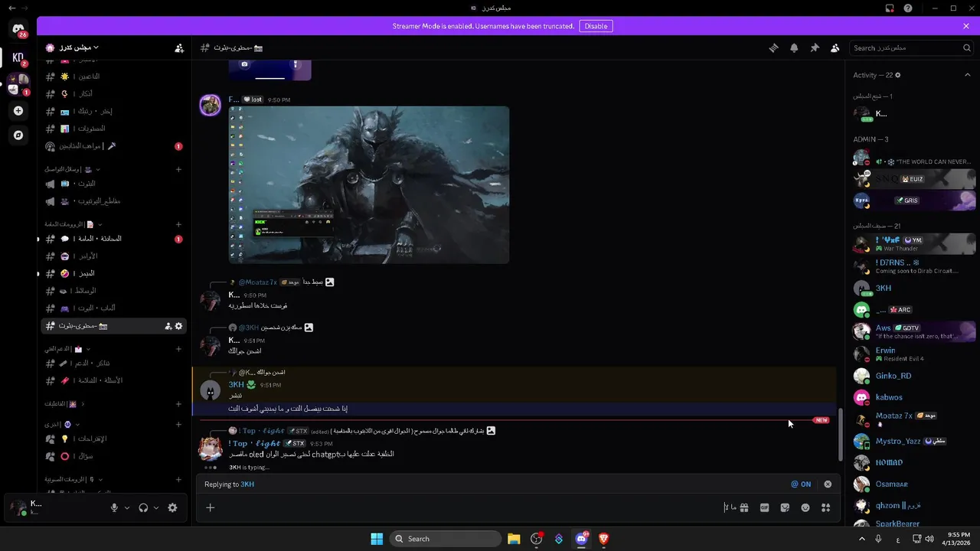Expand الفعاليات category
This screenshot has height=551, width=980.
[x=65, y=403]
